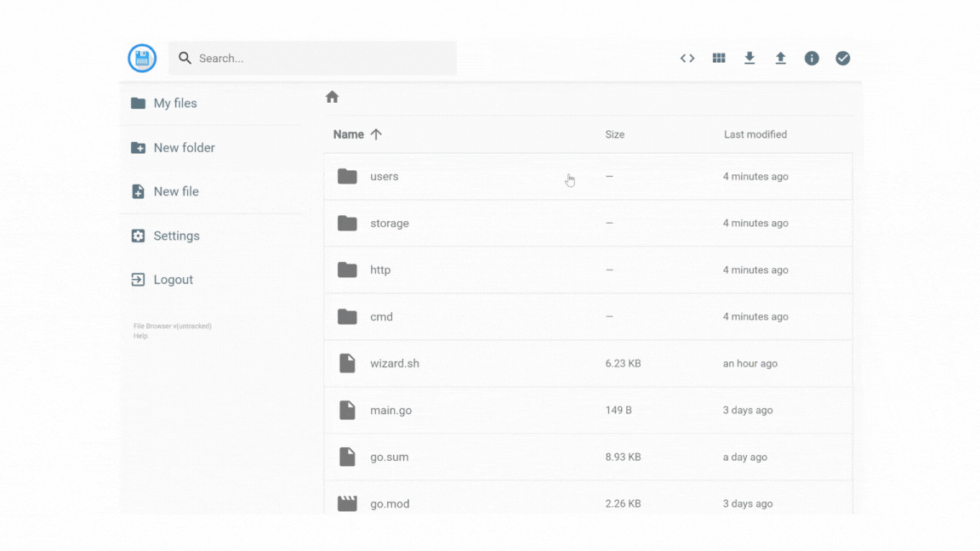Click the Help link

point(140,336)
